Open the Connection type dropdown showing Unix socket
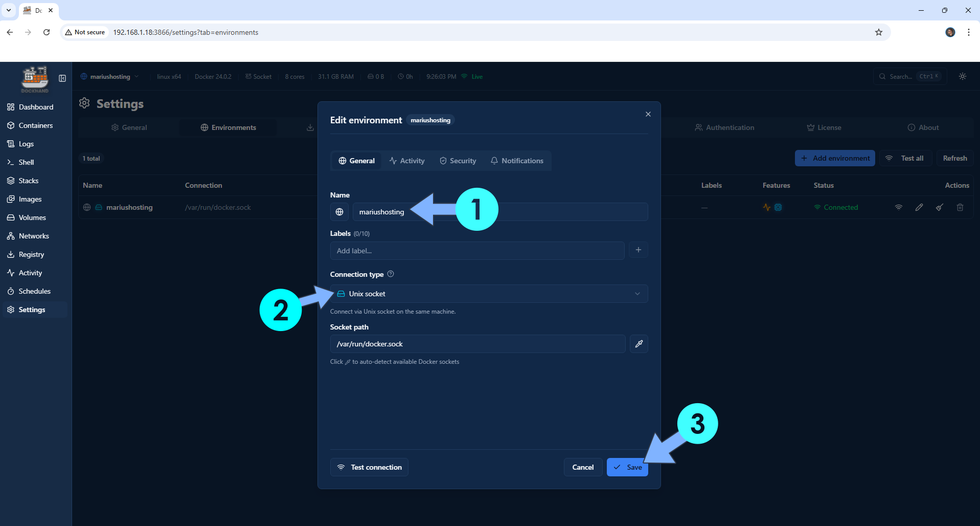 point(489,293)
